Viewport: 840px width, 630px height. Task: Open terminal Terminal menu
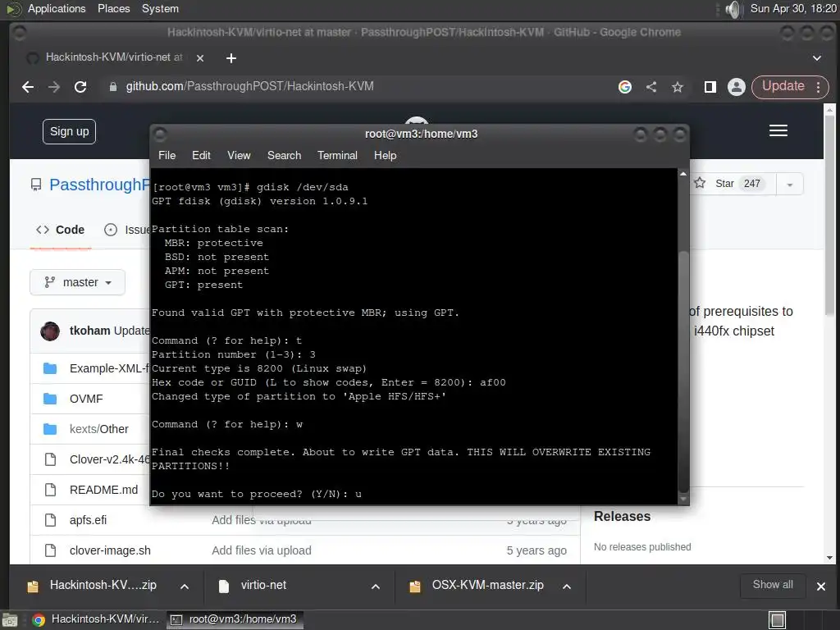click(x=337, y=155)
